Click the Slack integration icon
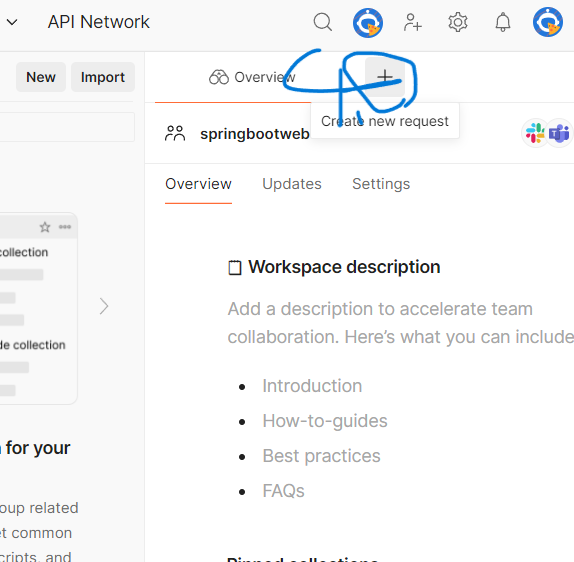The height and width of the screenshot is (562, 574). coord(535,133)
